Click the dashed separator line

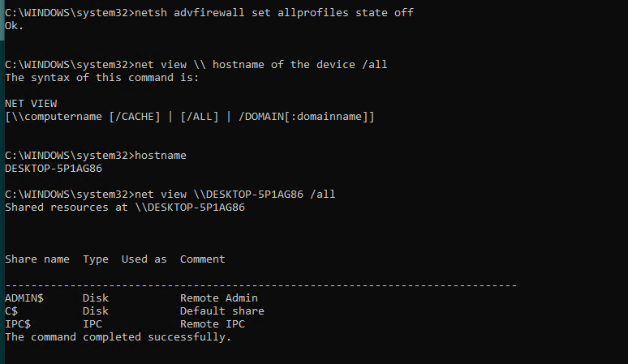pos(261,285)
